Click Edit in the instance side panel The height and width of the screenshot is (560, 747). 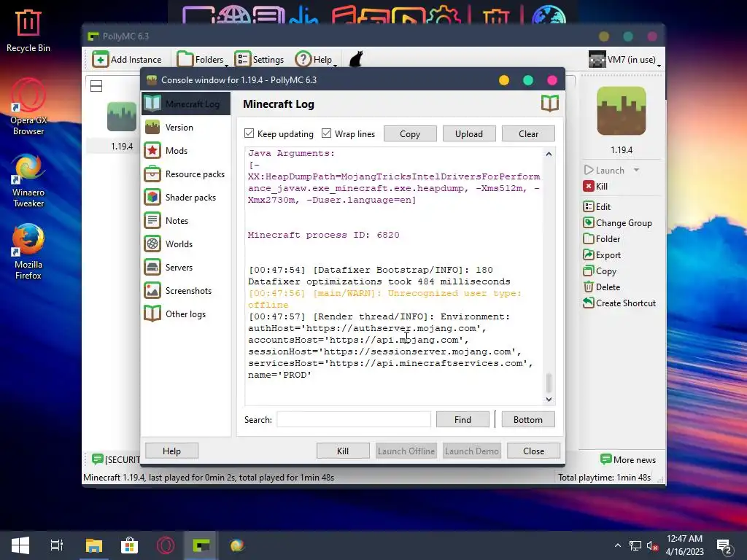pyautogui.click(x=597, y=206)
